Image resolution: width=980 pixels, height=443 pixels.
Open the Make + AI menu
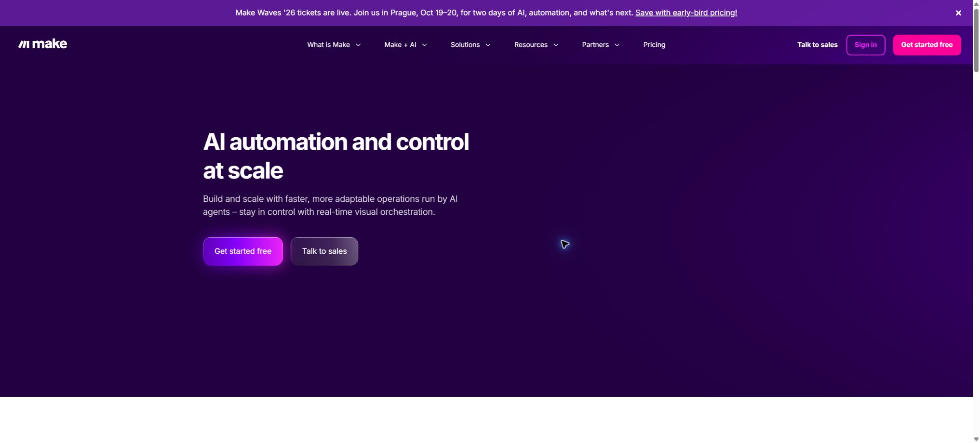[400, 45]
